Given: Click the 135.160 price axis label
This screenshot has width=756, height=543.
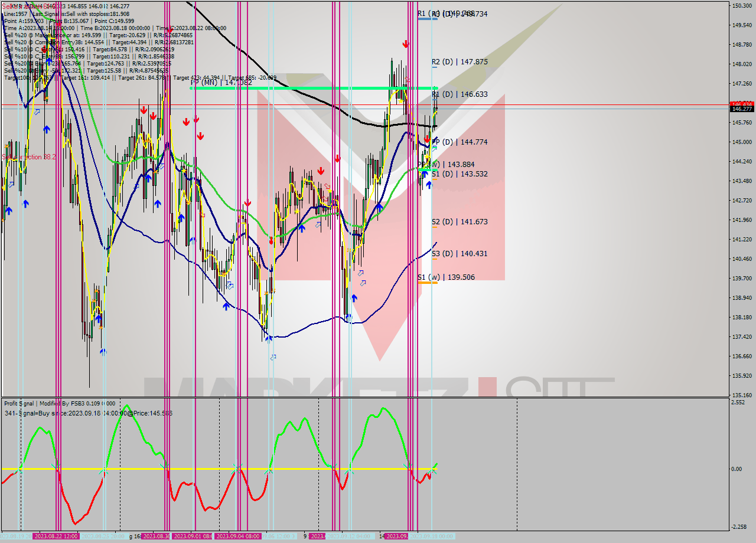Looking at the screenshot, I should click(741, 395).
